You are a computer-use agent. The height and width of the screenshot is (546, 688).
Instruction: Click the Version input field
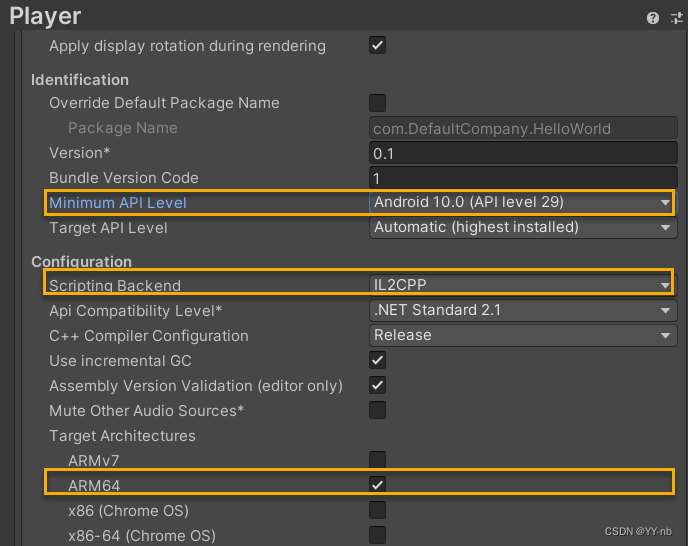pyautogui.click(x=522, y=153)
